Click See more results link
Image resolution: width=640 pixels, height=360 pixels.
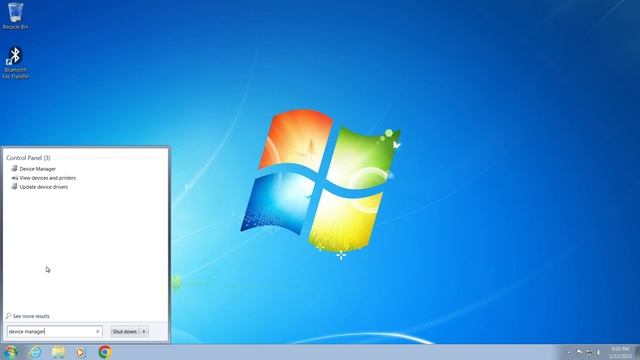coord(31,316)
